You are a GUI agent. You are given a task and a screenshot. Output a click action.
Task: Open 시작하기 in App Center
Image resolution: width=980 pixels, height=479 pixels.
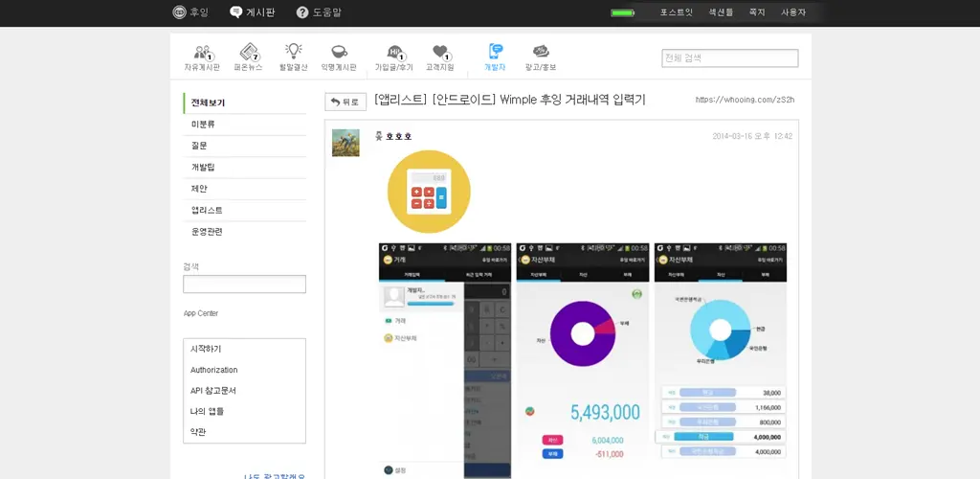(206, 349)
